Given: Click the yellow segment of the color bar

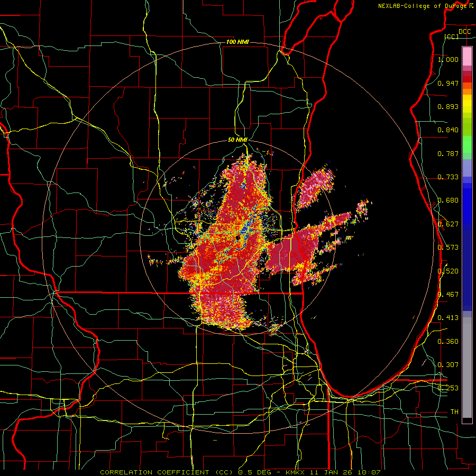Looking at the screenshot, I should coord(467,104).
